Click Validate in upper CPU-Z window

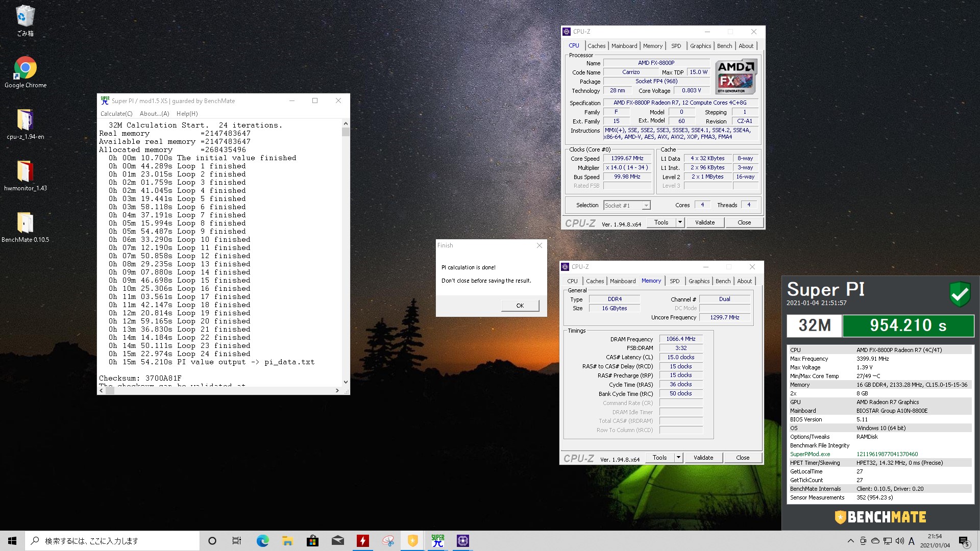pos(704,222)
